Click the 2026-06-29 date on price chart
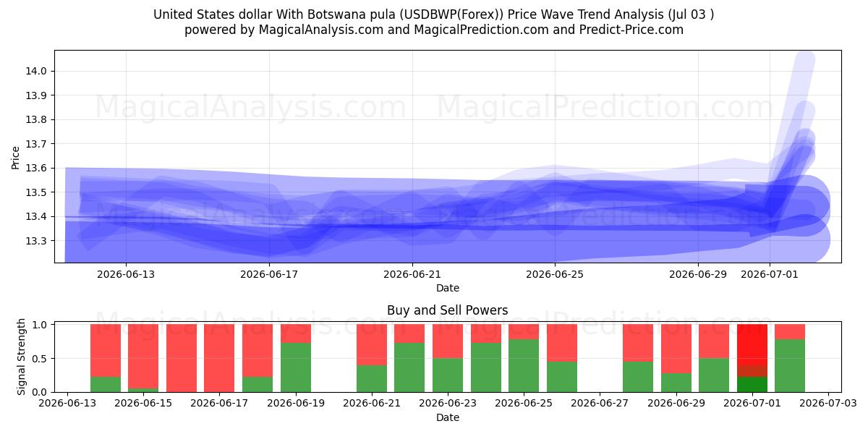868x434 pixels. tap(698, 274)
